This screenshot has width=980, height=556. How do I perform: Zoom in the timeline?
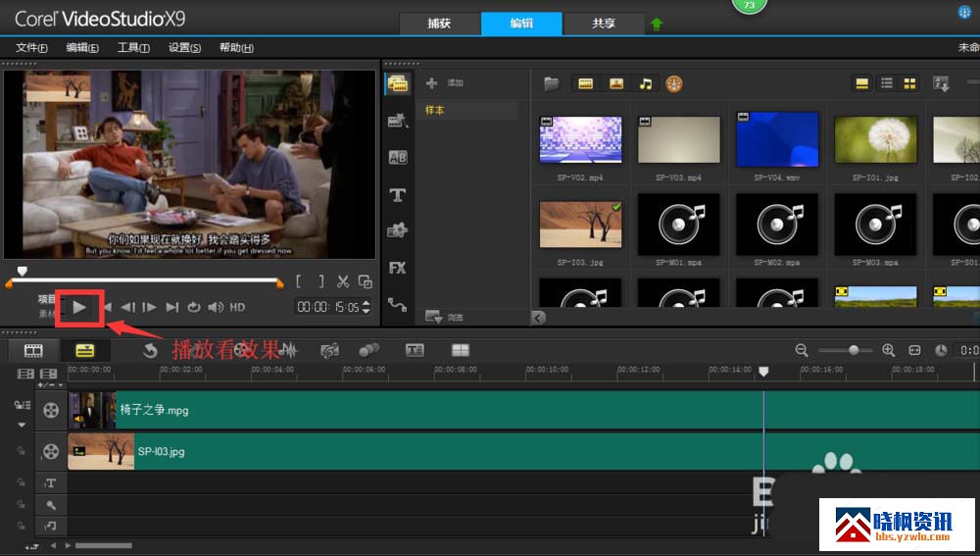888,350
